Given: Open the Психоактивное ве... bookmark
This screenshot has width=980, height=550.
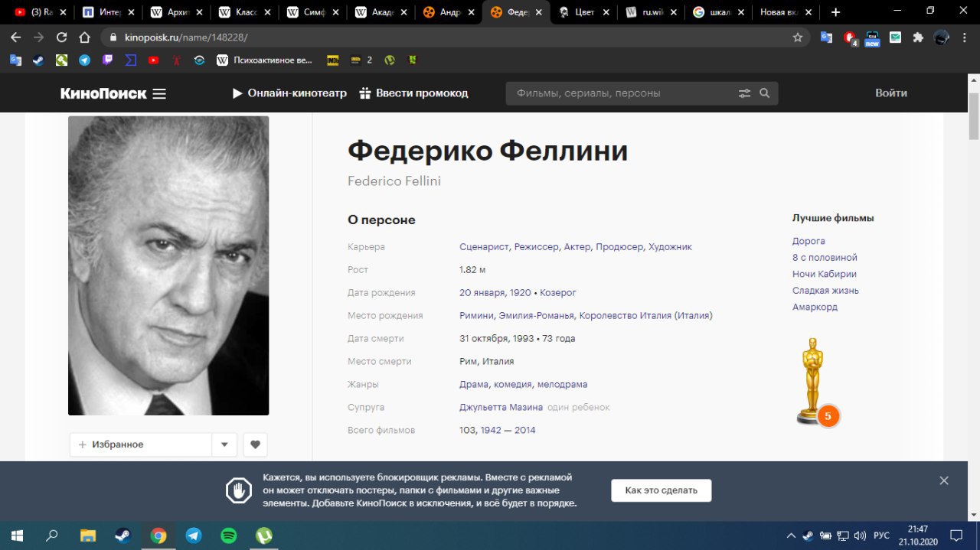Looking at the screenshot, I should click(x=265, y=60).
